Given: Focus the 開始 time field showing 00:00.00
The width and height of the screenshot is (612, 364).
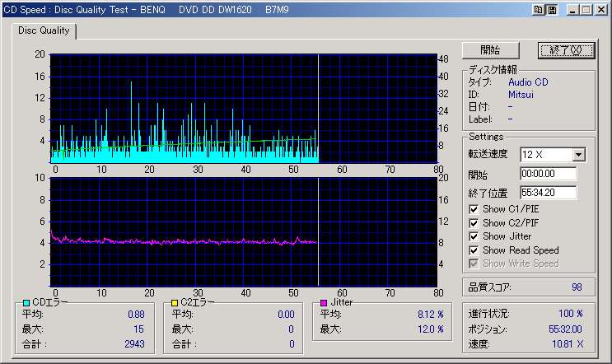Looking at the screenshot, I should (x=548, y=175).
